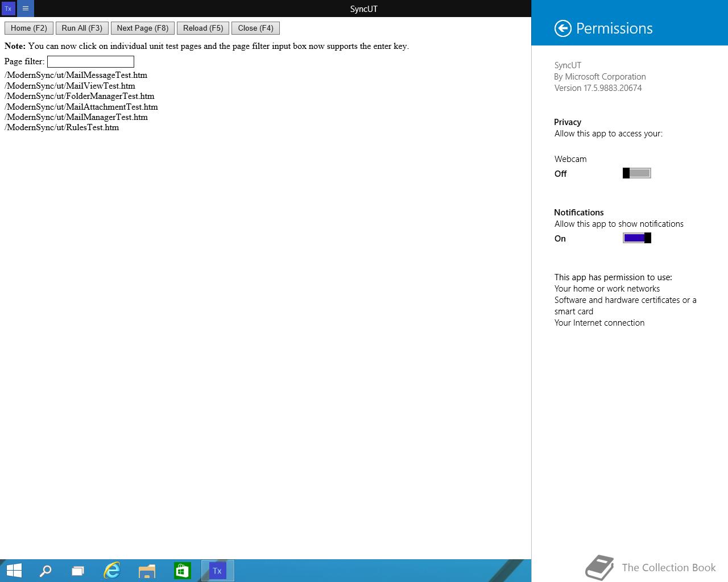The image size is (728, 582).
Task: Click the Run All (F3) button
Action: tap(82, 28)
